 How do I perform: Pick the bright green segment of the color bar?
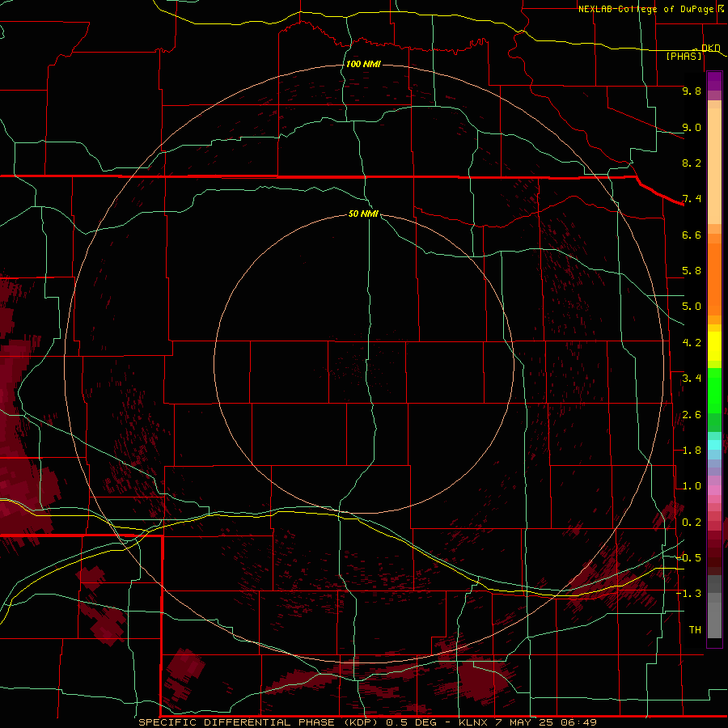714,391
